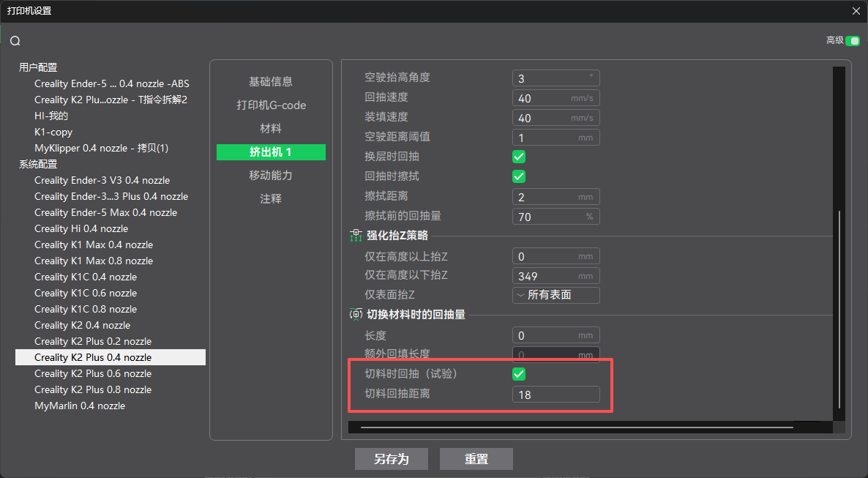This screenshot has width=868, height=478.
Task: Select the 移动能力 tab
Action: [271, 176]
